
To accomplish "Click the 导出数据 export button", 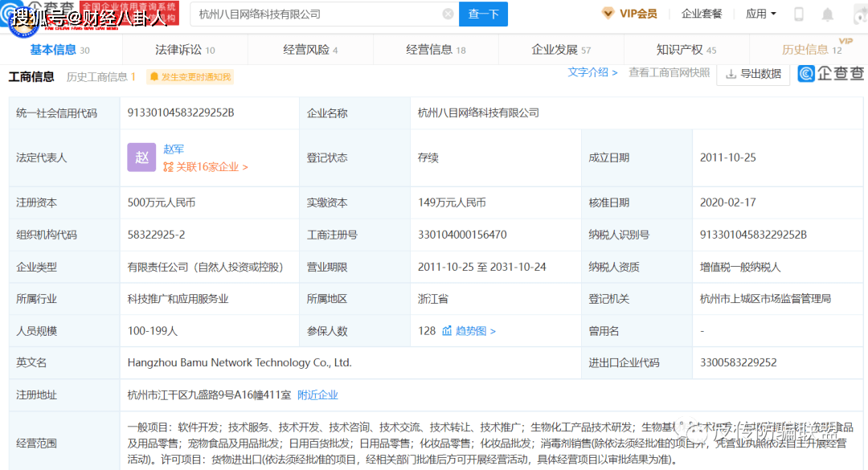I will click(x=753, y=74).
